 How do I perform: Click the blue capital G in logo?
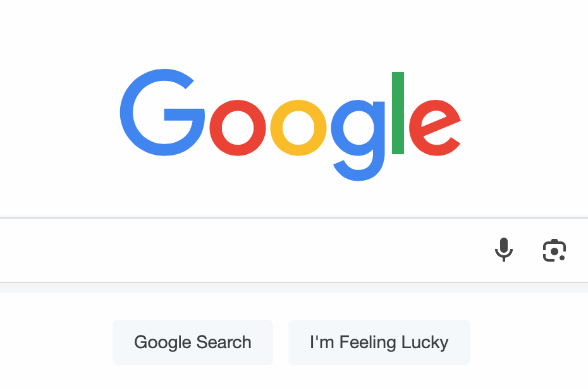click(162, 112)
